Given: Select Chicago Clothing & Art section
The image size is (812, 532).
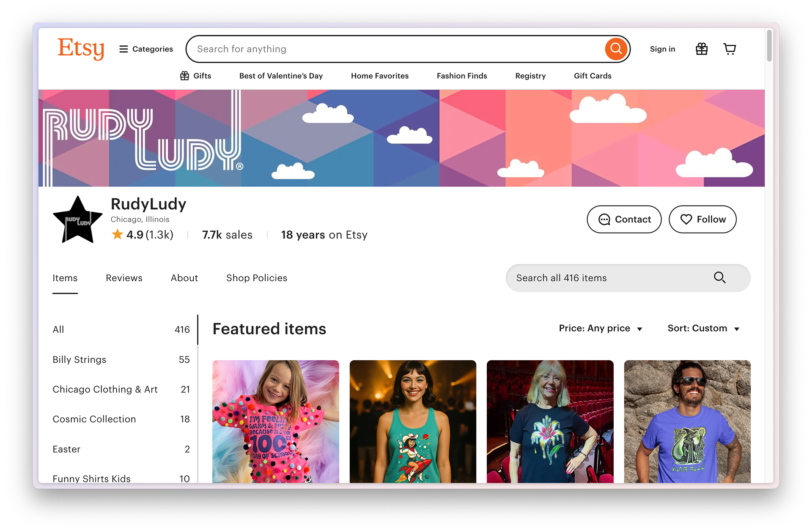Looking at the screenshot, I should tap(105, 389).
